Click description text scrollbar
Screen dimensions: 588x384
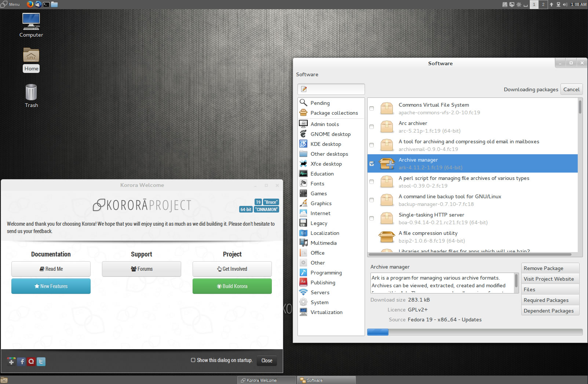tap(516, 281)
